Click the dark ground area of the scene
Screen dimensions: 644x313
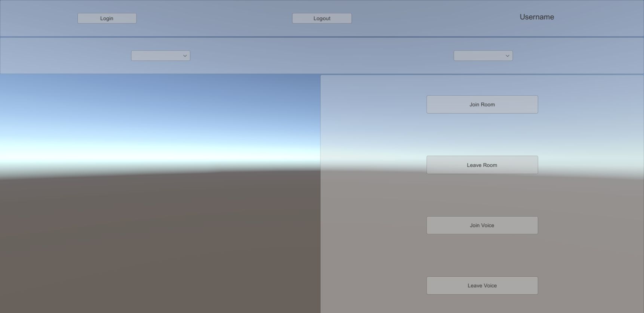click(x=150, y=243)
